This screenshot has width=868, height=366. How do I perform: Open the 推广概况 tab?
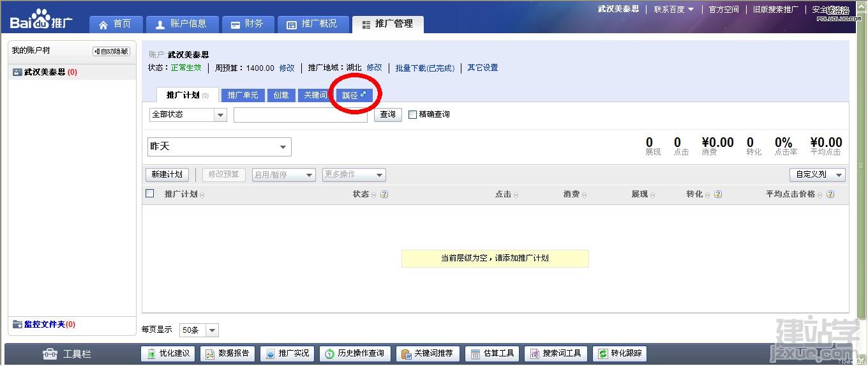coord(313,24)
